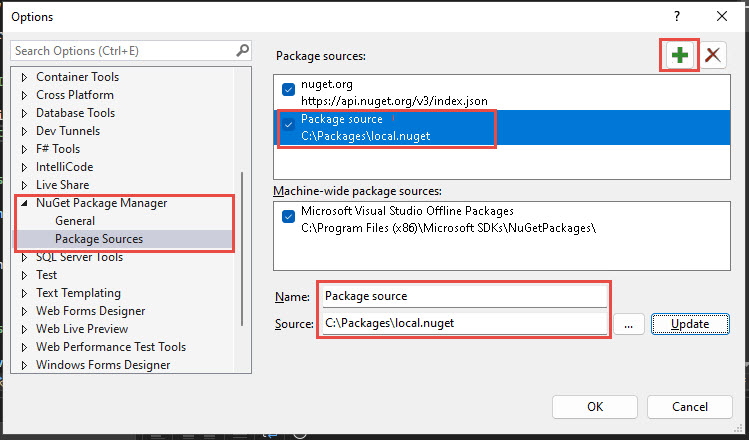Expand the Web Forms Designer node

(x=24, y=311)
